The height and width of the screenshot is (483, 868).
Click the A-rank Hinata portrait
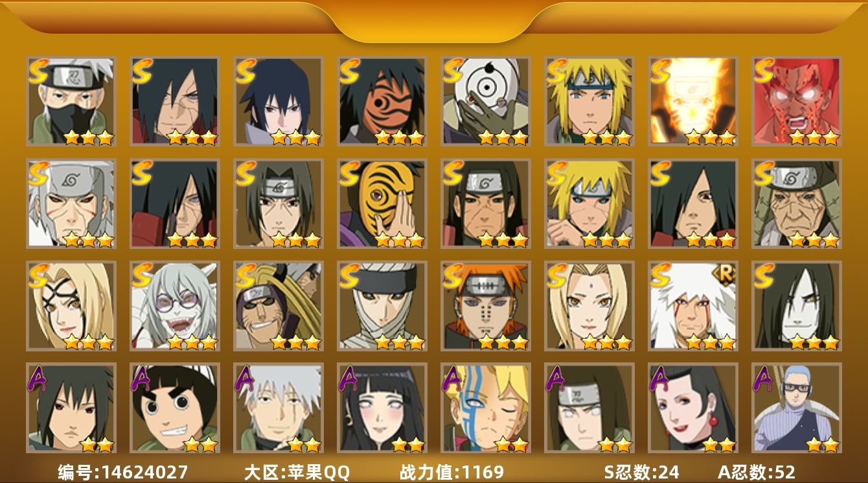[x=382, y=408]
